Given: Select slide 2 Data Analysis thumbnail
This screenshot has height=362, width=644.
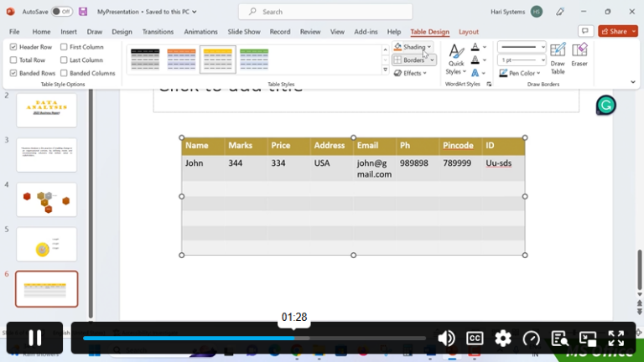Looking at the screenshot, I should [46, 110].
